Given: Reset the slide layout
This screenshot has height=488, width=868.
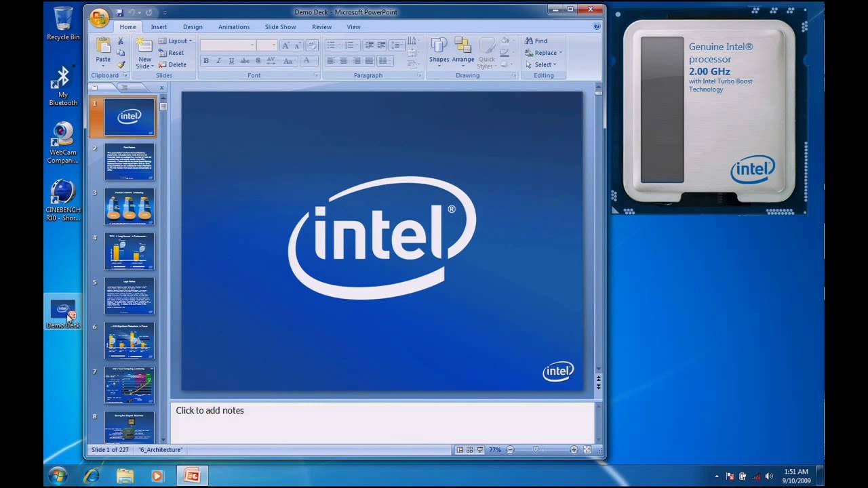Looking at the screenshot, I should click(x=172, y=53).
